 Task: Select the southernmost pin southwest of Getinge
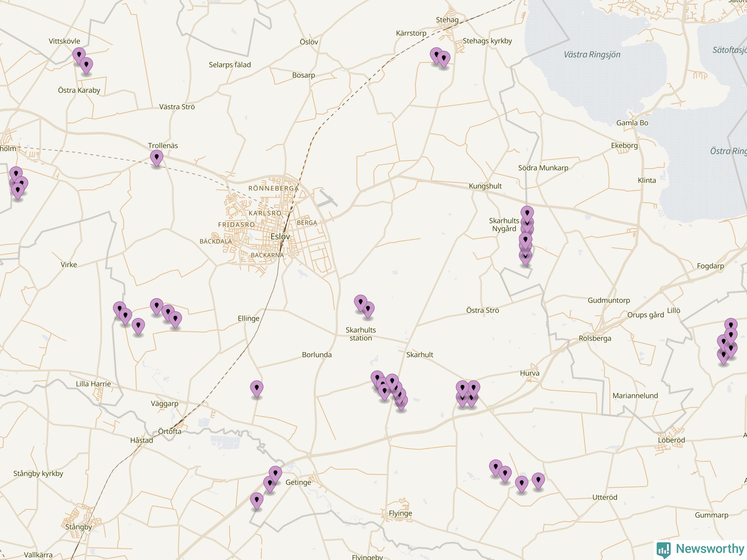[257, 501]
